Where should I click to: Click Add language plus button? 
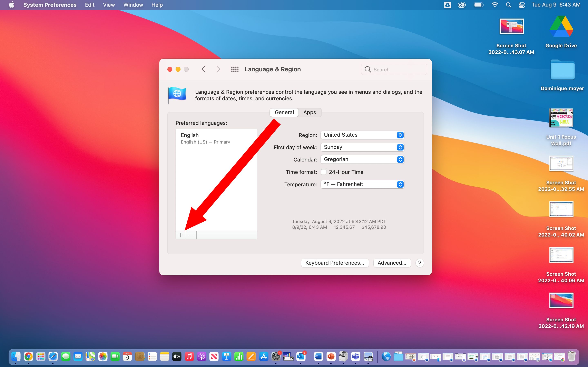(180, 235)
